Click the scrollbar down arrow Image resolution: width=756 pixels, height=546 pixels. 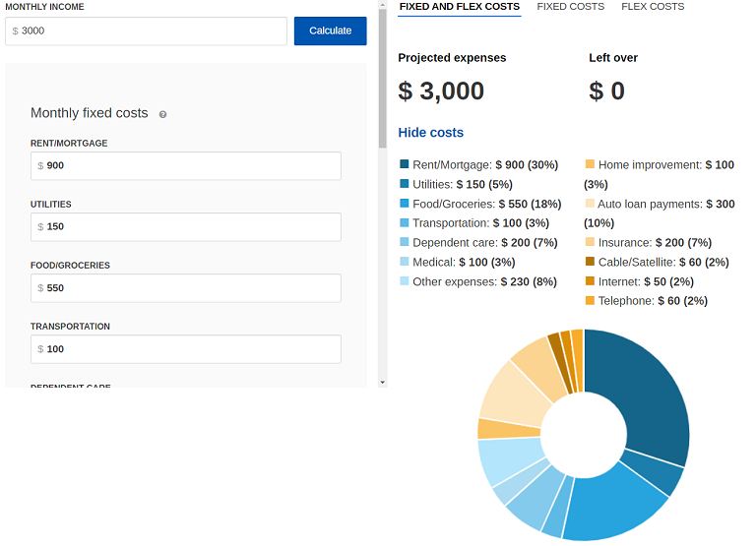pos(382,383)
